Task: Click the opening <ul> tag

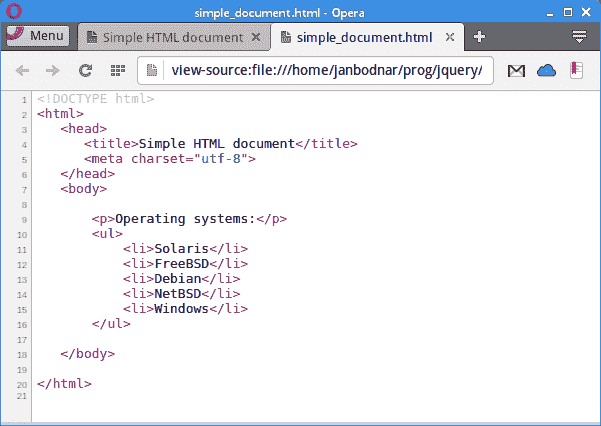Action: coord(107,234)
